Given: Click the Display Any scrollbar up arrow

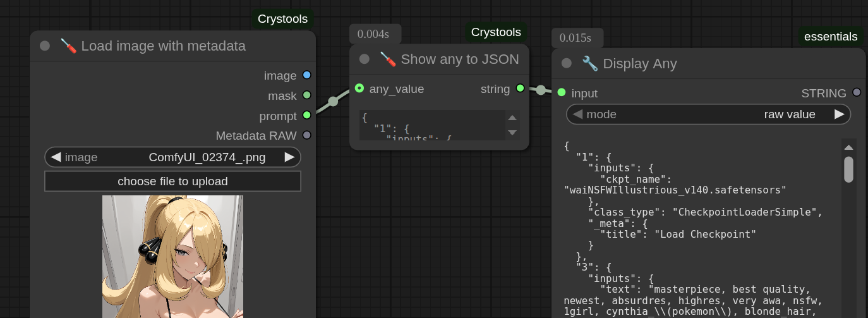Looking at the screenshot, I should point(849,147).
